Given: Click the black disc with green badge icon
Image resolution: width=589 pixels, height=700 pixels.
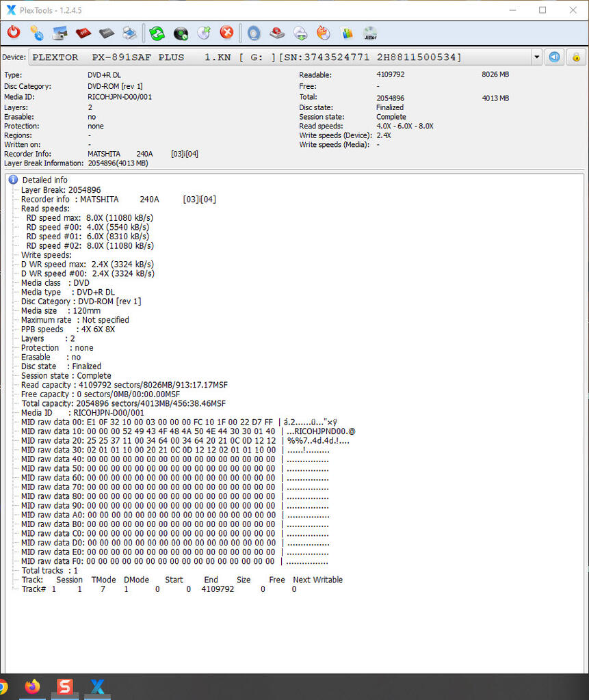Looking at the screenshot, I should click(181, 33).
